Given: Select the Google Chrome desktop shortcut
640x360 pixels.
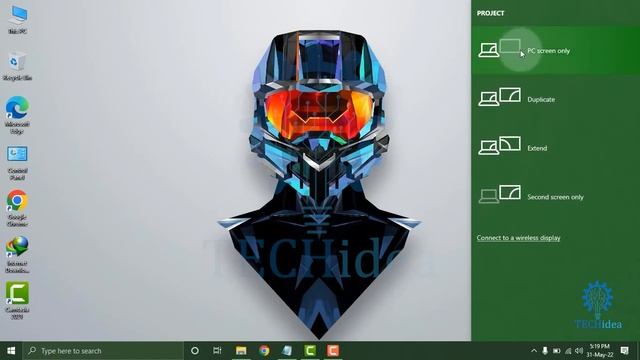Looking at the screenshot, I should pos(17,208).
